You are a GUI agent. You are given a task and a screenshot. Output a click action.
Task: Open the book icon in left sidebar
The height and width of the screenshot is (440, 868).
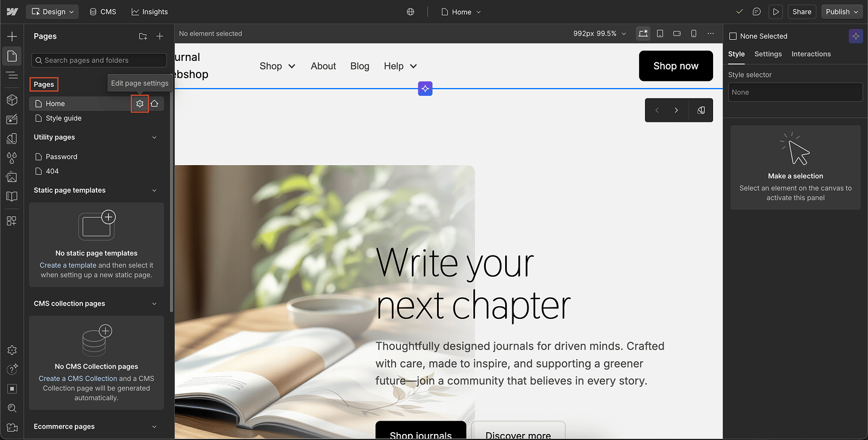12,196
